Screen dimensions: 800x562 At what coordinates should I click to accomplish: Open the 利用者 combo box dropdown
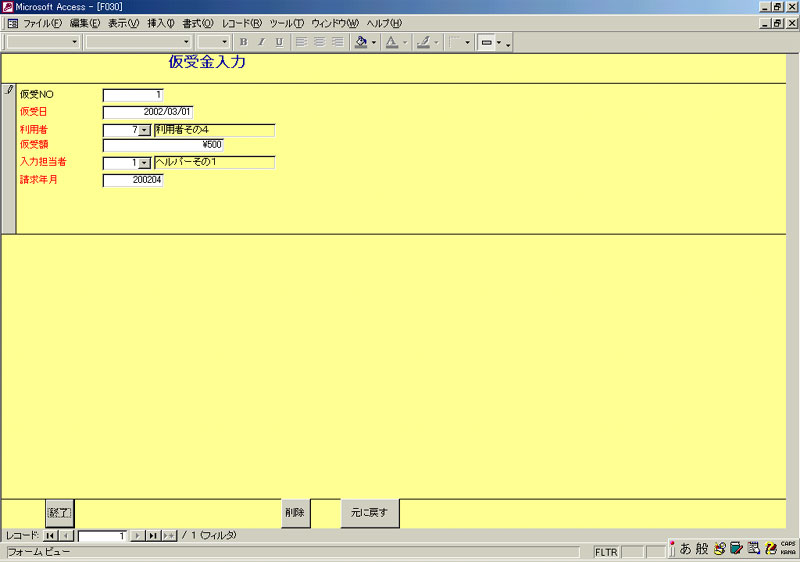144,130
